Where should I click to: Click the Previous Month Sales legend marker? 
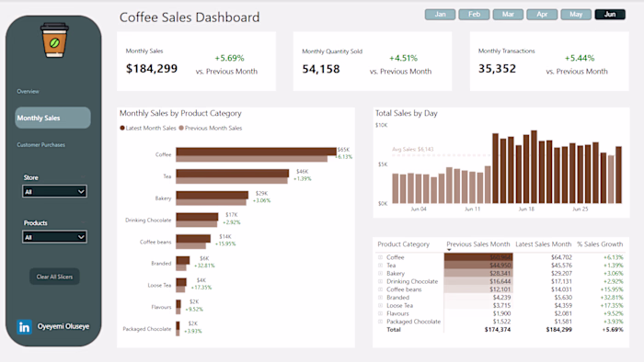pyautogui.click(x=181, y=128)
